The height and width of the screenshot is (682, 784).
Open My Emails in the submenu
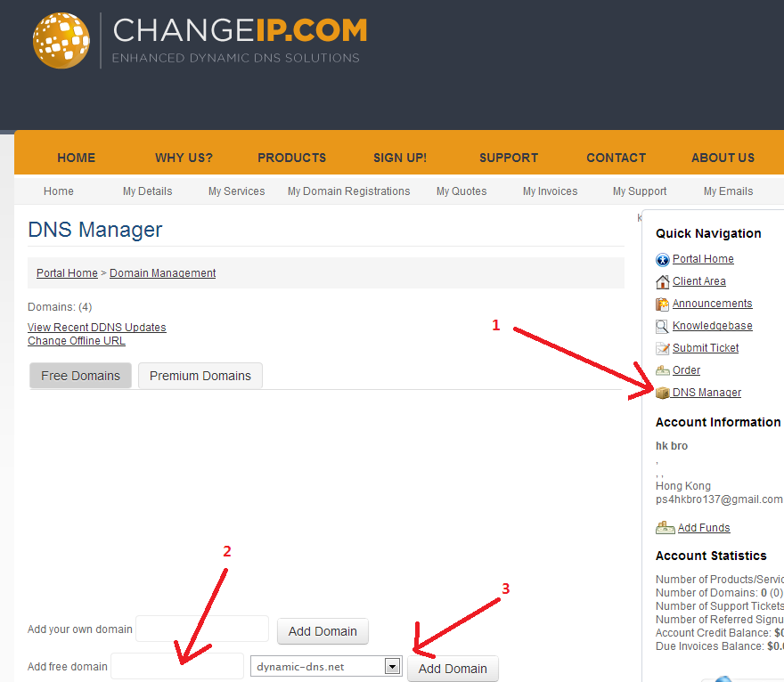(729, 191)
